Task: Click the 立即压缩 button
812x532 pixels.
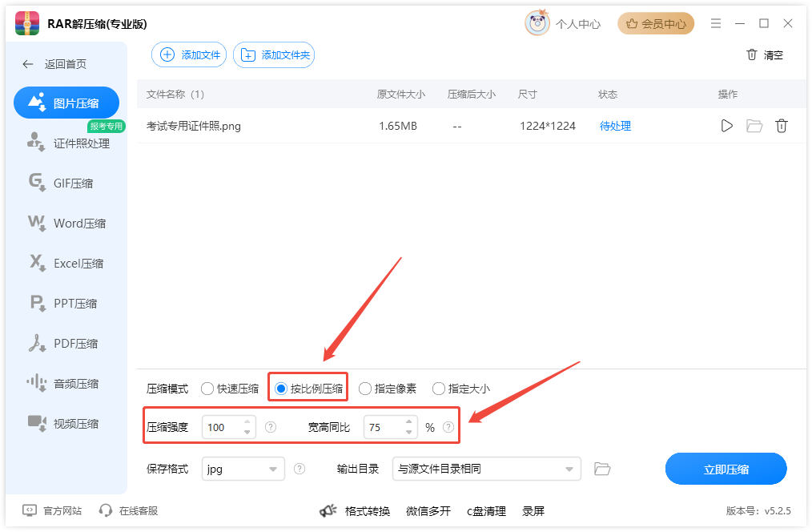Action: 726,469
